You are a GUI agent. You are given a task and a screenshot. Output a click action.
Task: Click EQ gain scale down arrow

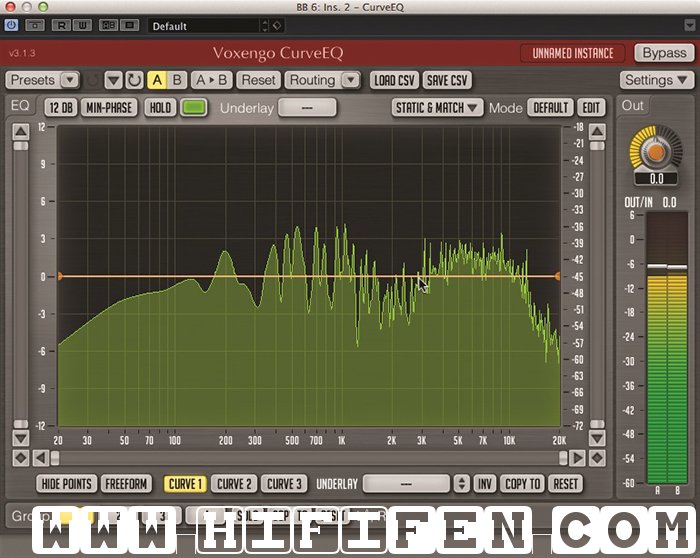21,438
